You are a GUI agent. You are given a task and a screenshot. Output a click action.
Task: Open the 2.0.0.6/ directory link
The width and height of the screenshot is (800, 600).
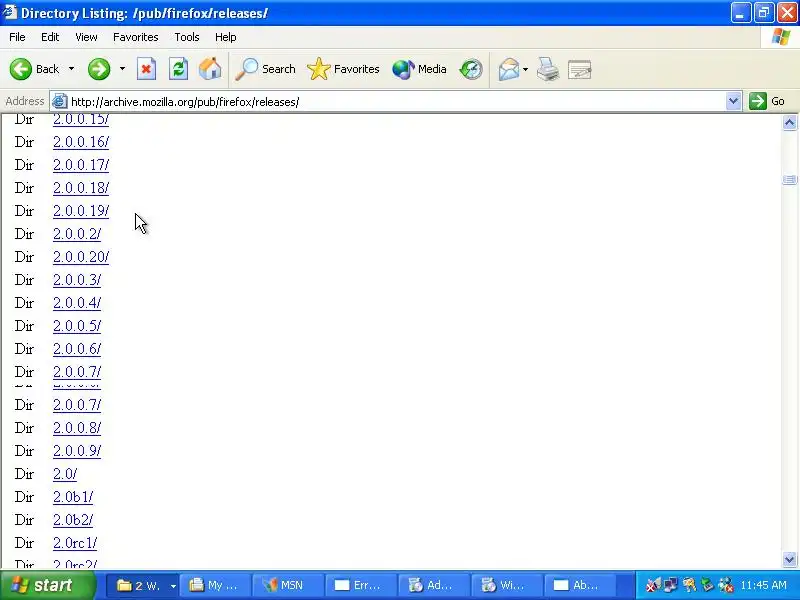[x=77, y=348]
